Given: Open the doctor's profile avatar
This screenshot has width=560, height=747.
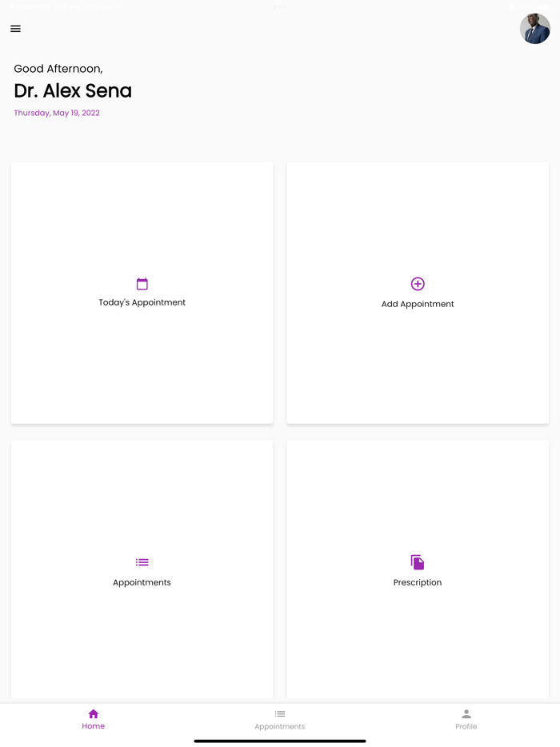Looking at the screenshot, I should click(534, 29).
